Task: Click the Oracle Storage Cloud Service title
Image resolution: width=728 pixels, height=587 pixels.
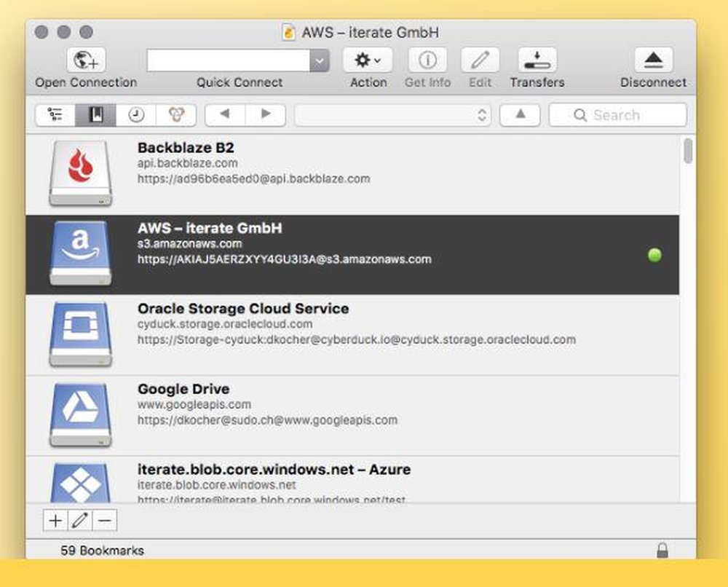Action: click(x=243, y=308)
